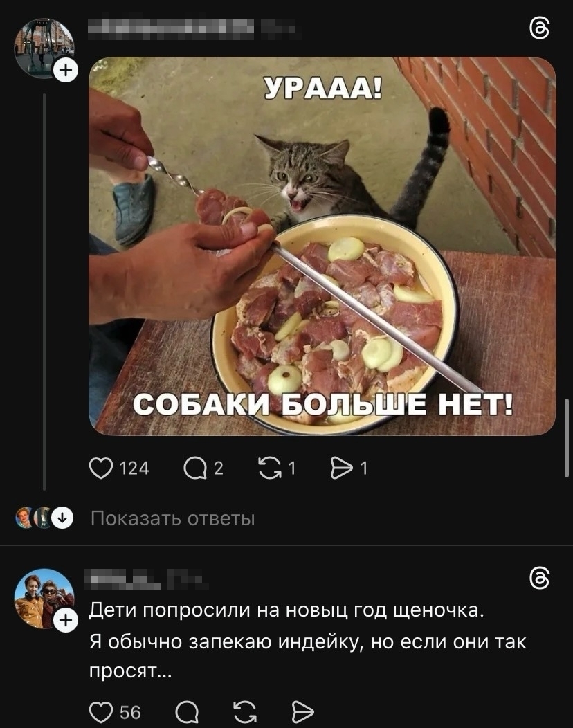Share the second post with send icon
This screenshot has width=573, height=728.
[302, 712]
